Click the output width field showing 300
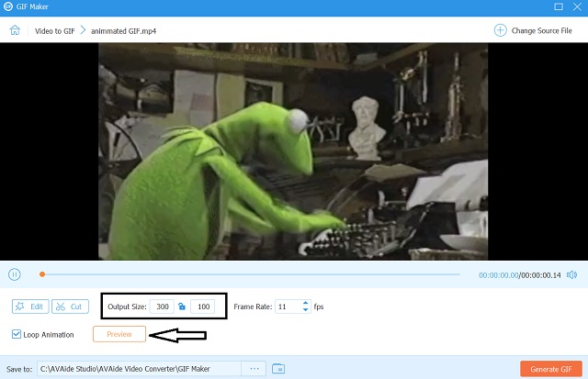Screen dimensions: 588x379 (x=162, y=307)
